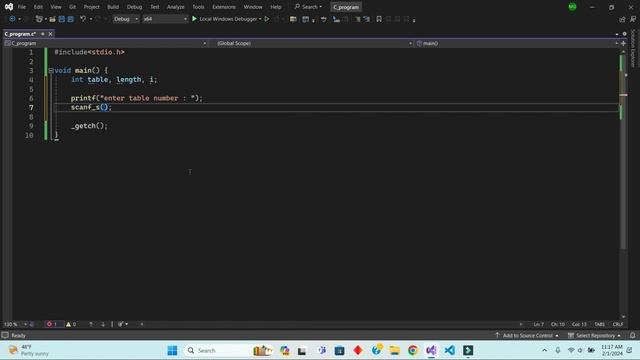Viewport: 640px width, 360px height.
Task: Open the Extensions menu
Action: click(x=224, y=7)
